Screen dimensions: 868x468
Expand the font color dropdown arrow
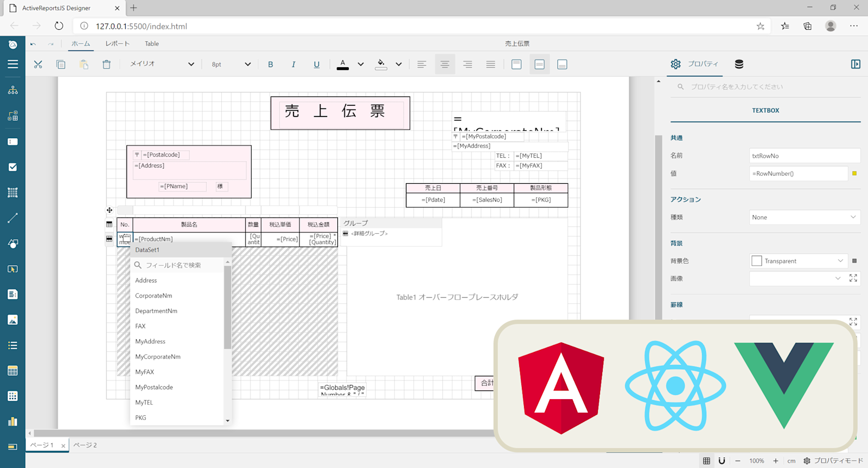pos(361,65)
